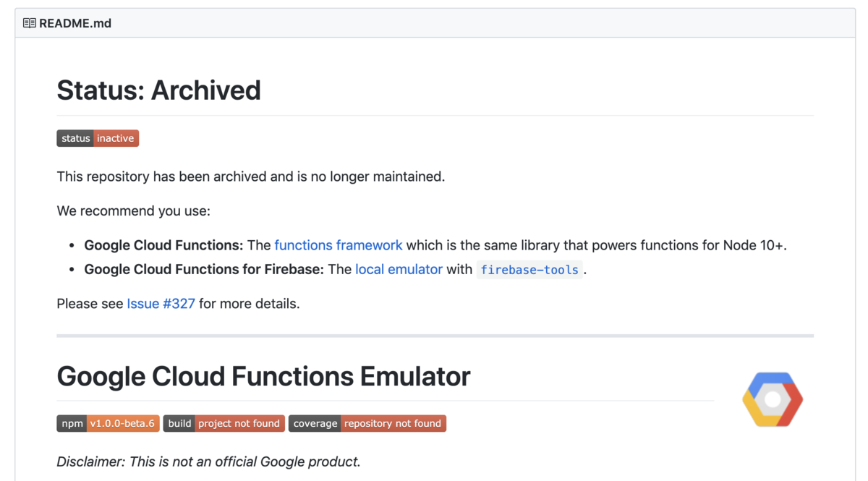This screenshot has width=868, height=481.
Task: Click the 'for more details.' text
Action: 249,304
